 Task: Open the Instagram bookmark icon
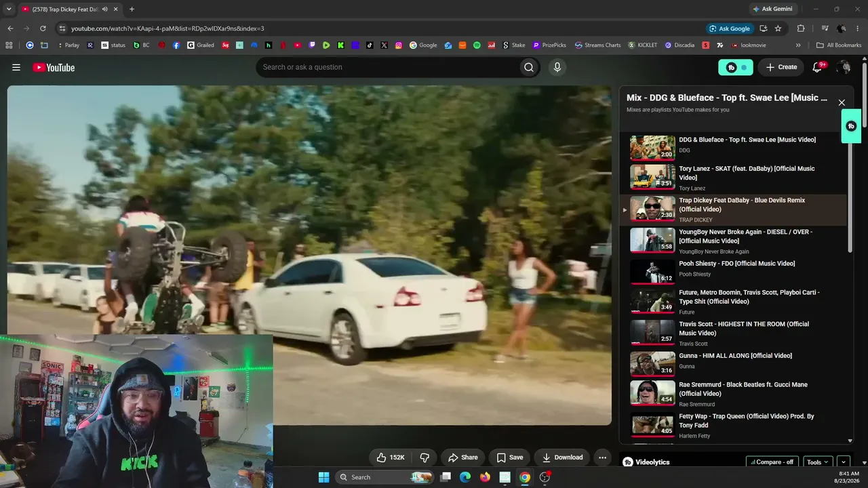click(x=399, y=45)
